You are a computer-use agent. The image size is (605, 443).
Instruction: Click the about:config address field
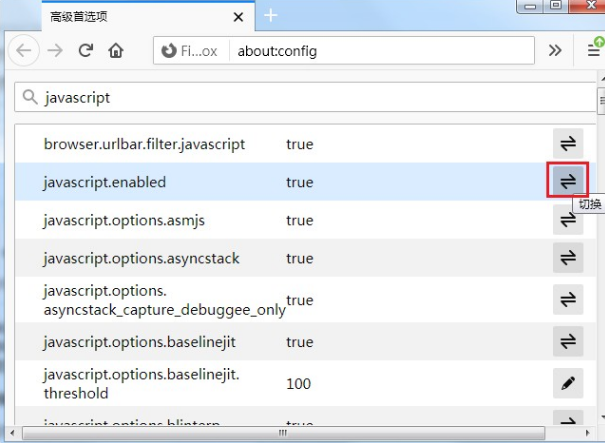(x=380, y=50)
